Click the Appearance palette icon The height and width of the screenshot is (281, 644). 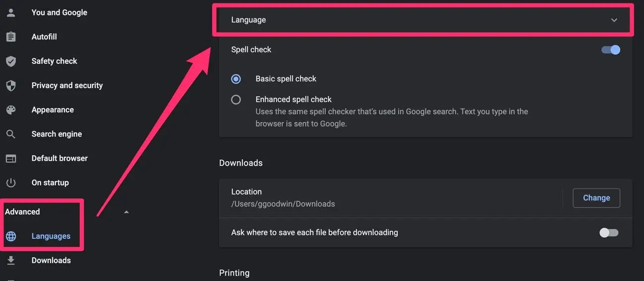pyautogui.click(x=11, y=110)
